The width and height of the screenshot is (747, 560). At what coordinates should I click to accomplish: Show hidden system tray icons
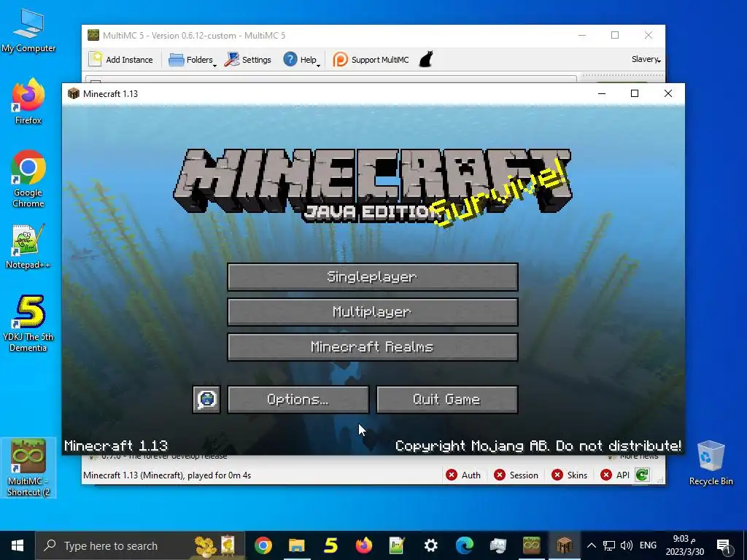[x=591, y=545]
